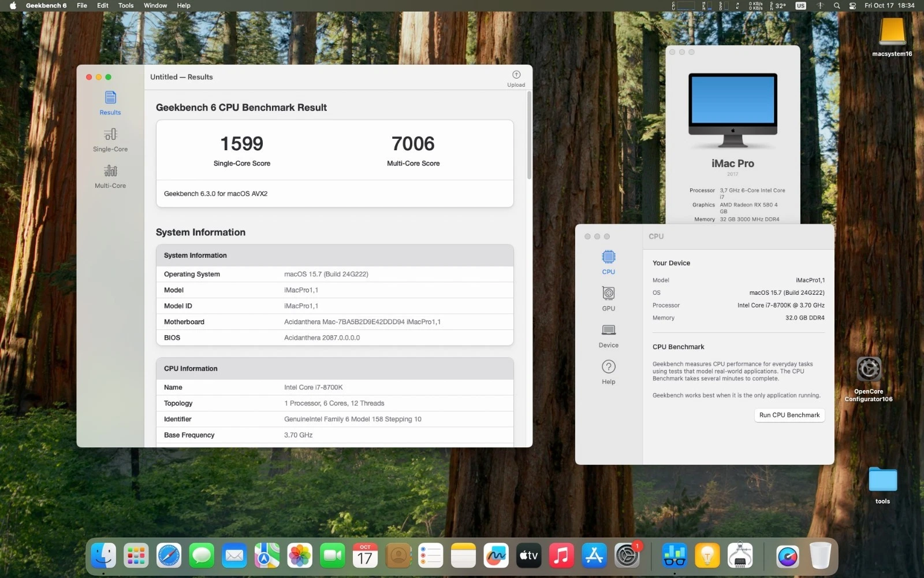This screenshot has height=578, width=924.
Task: Open Multi-Core section in Geekbench sidebar
Action: (x=110, y=176)
